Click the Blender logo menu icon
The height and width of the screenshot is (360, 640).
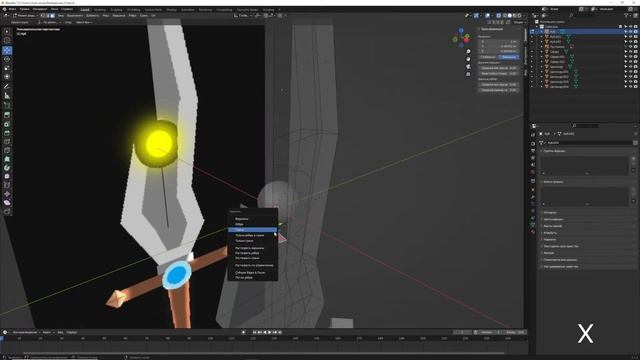(x=4, y=9)
